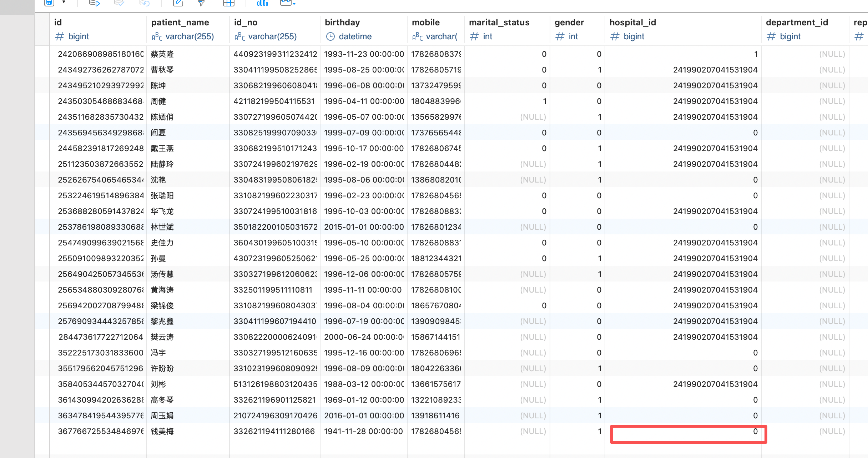Click the hash type icon under id column
Image resolution: width=868 pixels, height=458 pixels.
point(59,36)
